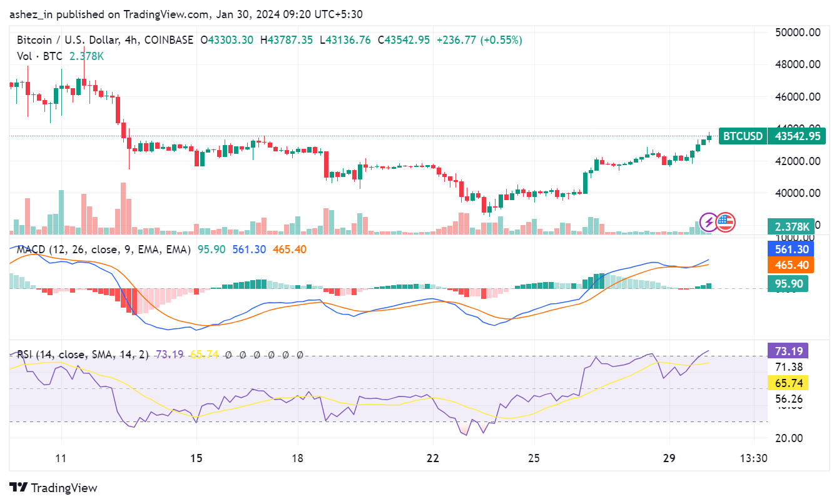Click the teal volume value badge showing 2.378K
This screenshot has width=839, height=504.
(x=791, y=227)
